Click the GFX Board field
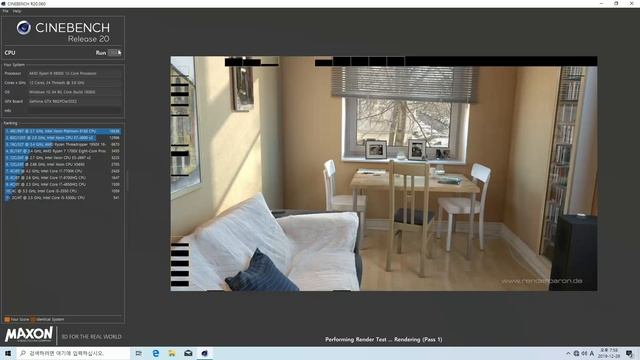This screenshot has width=640, height=360. click(x=75, y=101)
